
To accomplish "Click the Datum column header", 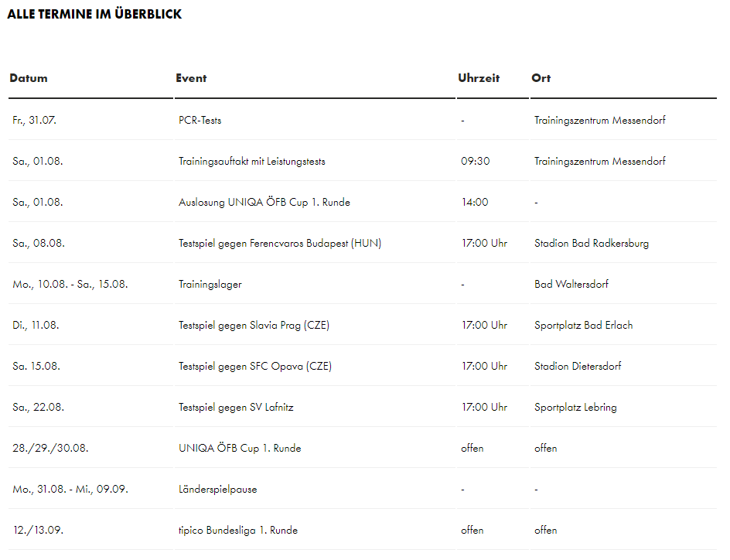I will [29, 78].
